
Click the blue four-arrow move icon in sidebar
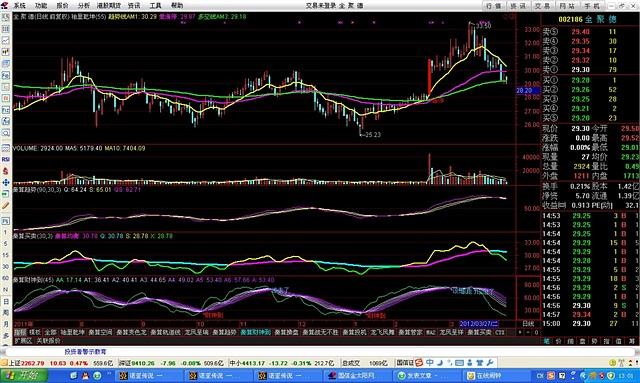[x=6, y=182]
